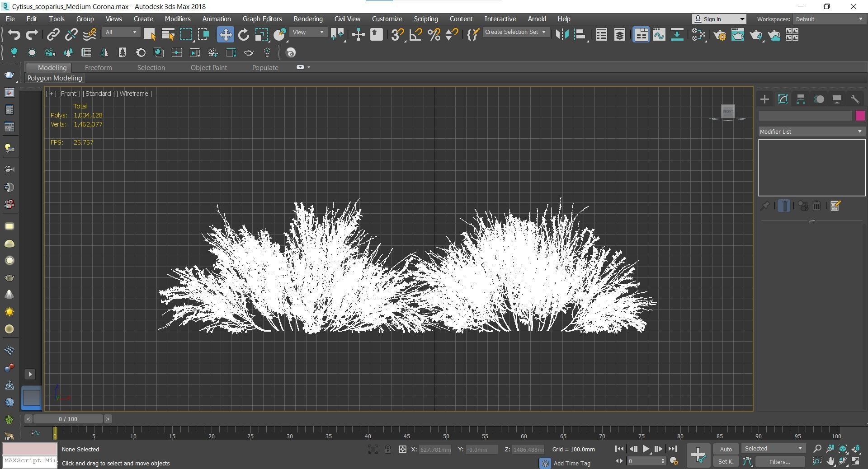Switch to the Create panel plus icon
The image size is (868, 469).
tap(764, 99)
